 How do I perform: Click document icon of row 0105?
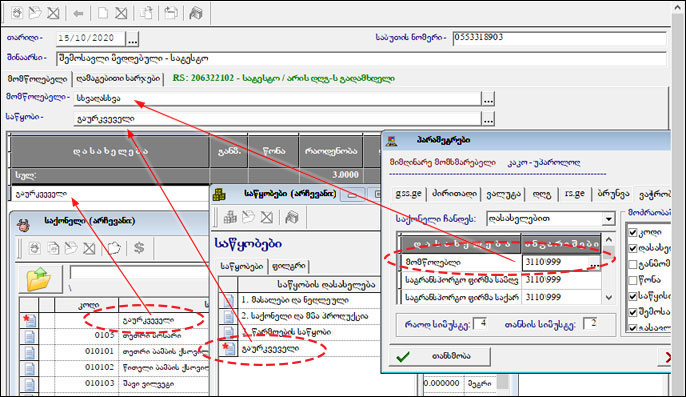(29, 336)
